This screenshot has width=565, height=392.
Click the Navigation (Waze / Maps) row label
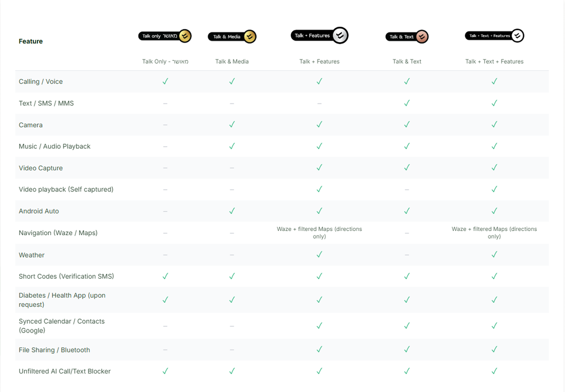pyautogui.click(x=58, y=233)
